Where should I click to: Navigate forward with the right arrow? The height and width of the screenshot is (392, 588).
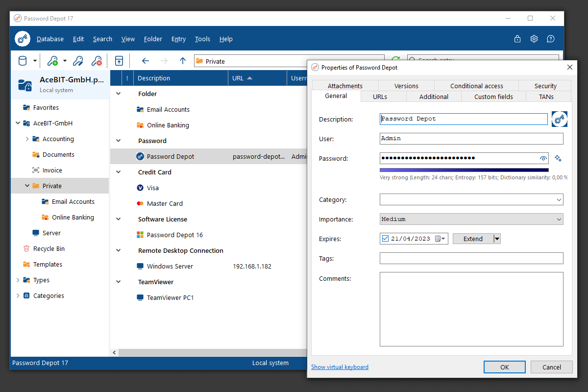coord(164,61)
